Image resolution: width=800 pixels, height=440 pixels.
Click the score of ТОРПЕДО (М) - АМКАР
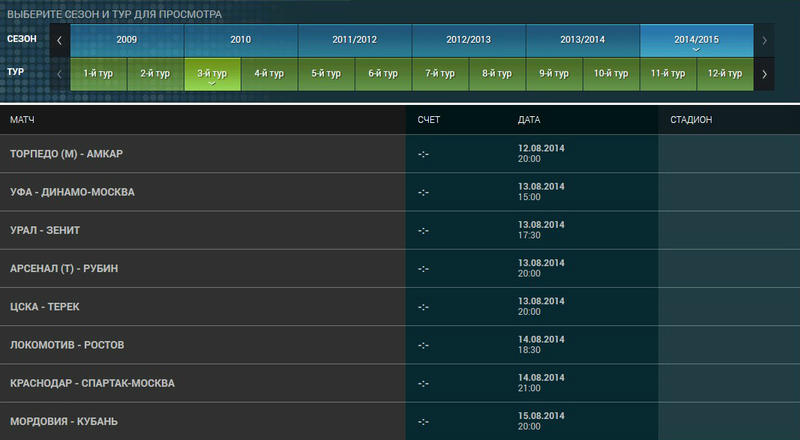click(x=423, y=154)
